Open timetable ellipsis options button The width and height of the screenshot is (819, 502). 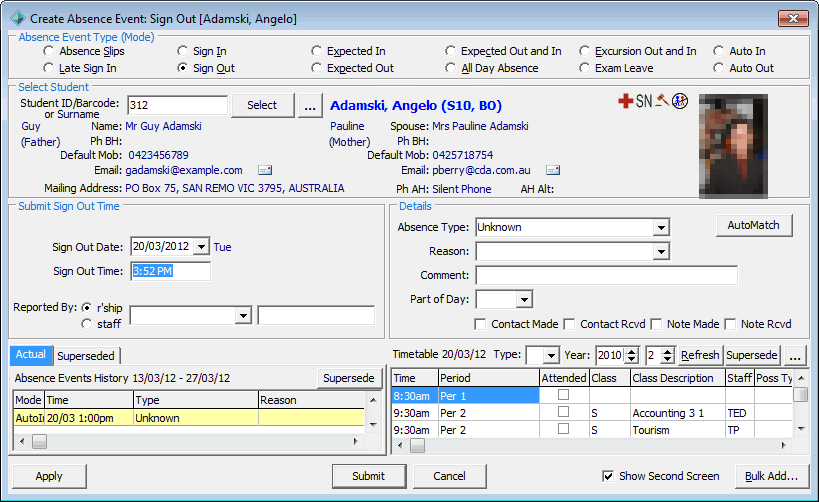[795, 356]
